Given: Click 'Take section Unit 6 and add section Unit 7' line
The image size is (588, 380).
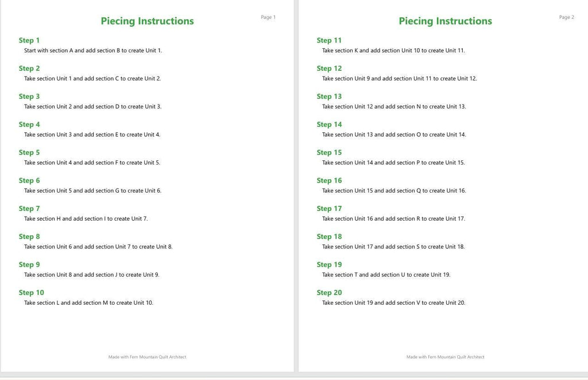Looking at the screenshot, I should 98,247.
